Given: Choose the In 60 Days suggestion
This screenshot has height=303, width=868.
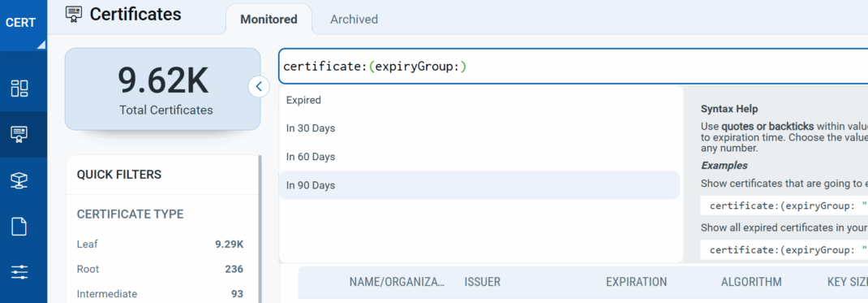Looking at the screenshot, I should click(x=479, y=157).
